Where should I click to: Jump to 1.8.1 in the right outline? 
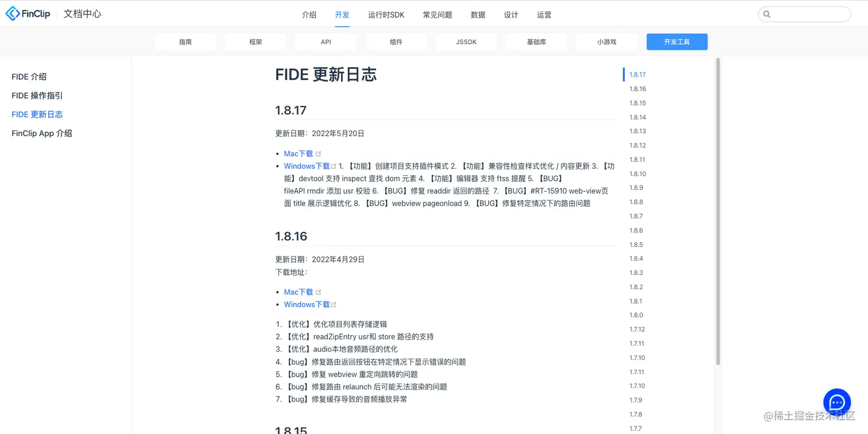pyautogui.click(x=635, y=301)
